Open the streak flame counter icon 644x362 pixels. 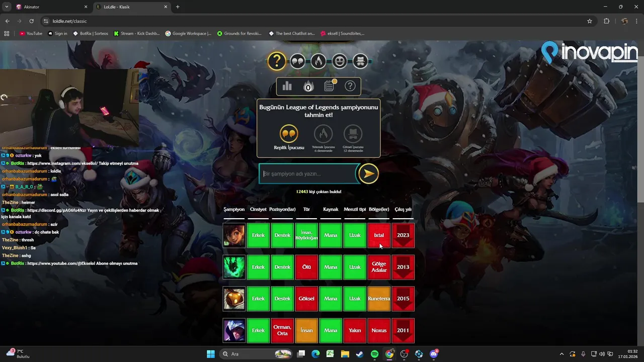point(308,86)
